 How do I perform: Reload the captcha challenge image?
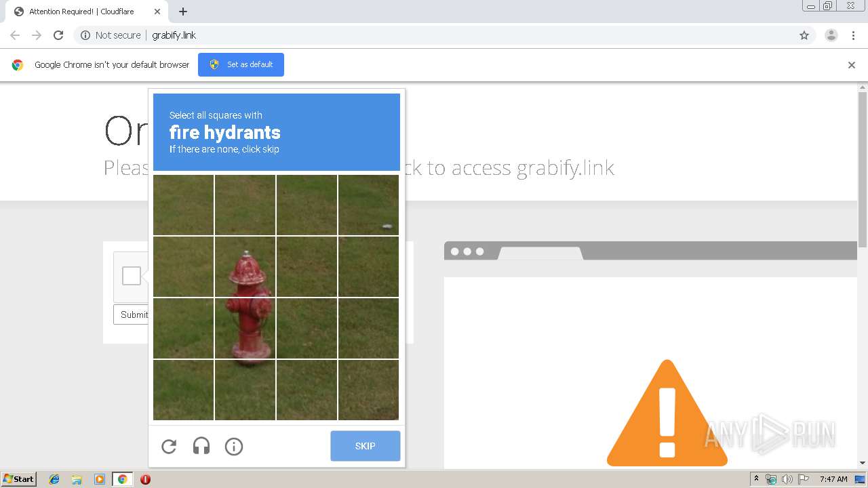(x=169, y=446)
